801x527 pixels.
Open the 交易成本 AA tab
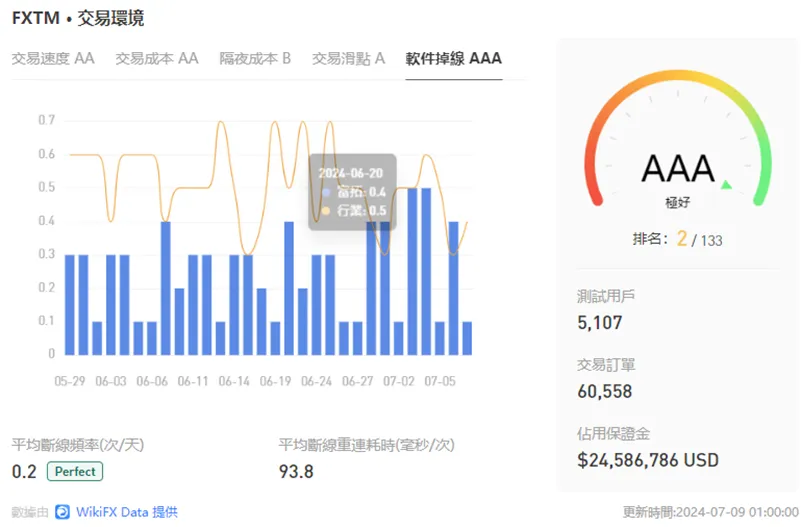tap(157, 58)
